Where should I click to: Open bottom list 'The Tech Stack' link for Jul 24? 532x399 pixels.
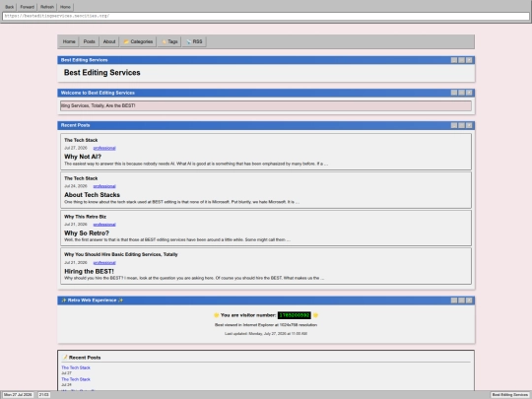coord(76,379)
